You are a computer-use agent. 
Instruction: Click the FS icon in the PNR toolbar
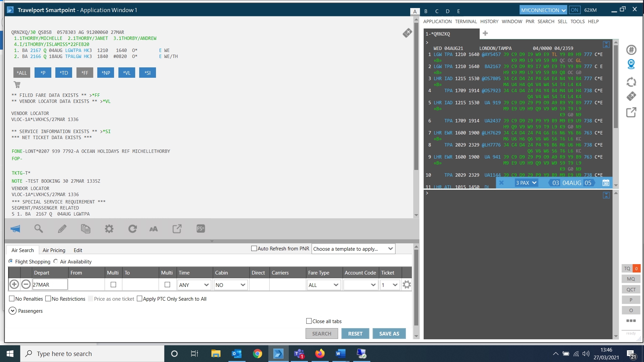tap(201, 229)
